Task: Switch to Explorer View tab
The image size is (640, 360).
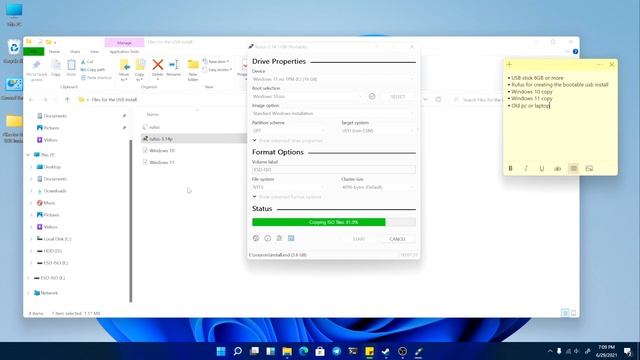Action: tap(94, 52)
